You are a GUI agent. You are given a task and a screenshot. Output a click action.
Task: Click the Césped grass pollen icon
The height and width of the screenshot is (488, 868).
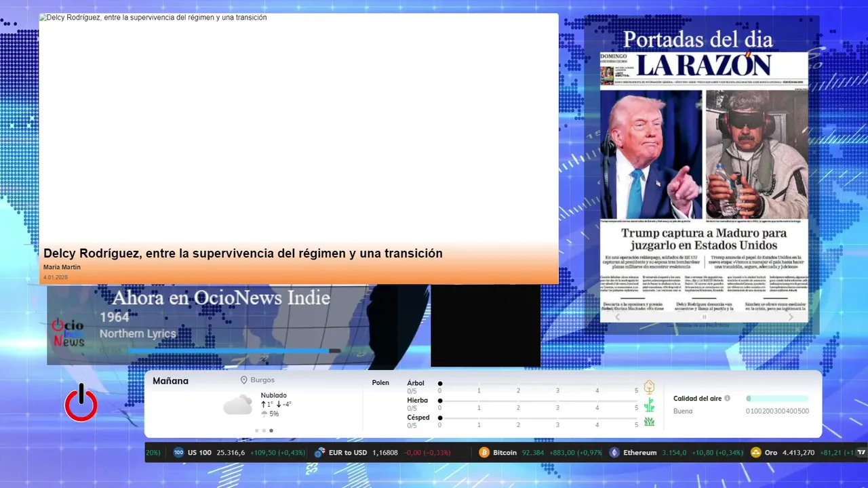point(649,422)
